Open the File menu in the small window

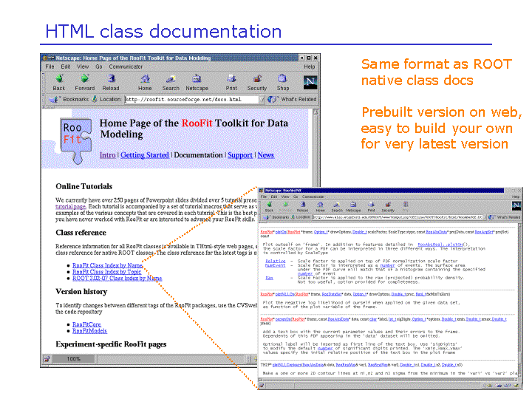coord(264,197)
